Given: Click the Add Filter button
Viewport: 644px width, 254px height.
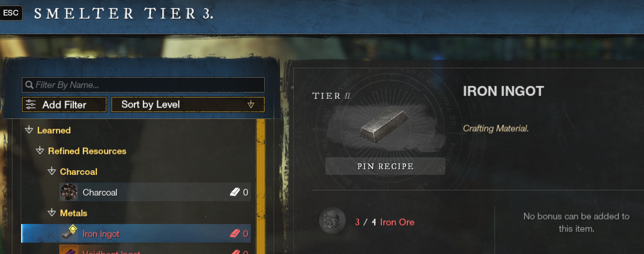Looking at the screenshot, I should 64,104.
